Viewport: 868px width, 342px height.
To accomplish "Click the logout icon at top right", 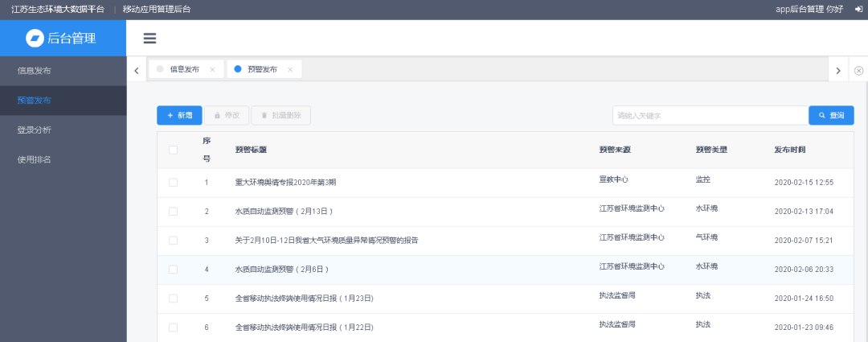I will click(x=858, y=9).
